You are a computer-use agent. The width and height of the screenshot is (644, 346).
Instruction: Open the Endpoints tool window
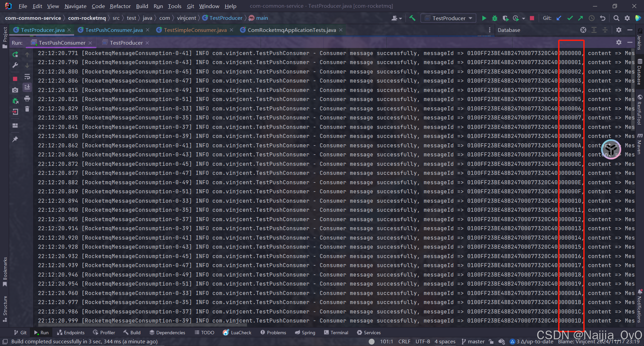pos(70,333)
